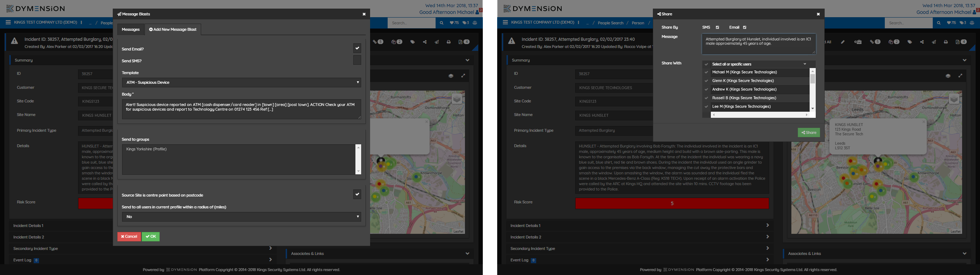Click the print icon in Share screen incident toolbar
980x275 pixels.
tap(946, 42)
